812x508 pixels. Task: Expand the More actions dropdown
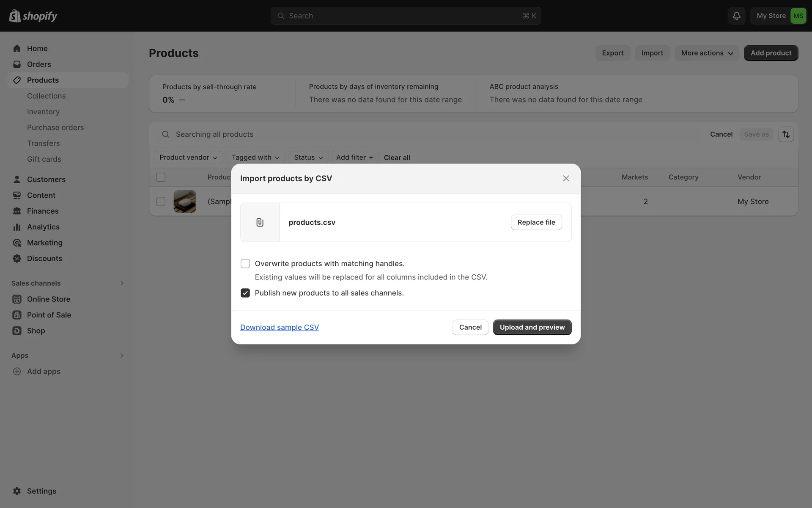pos(707,53)
